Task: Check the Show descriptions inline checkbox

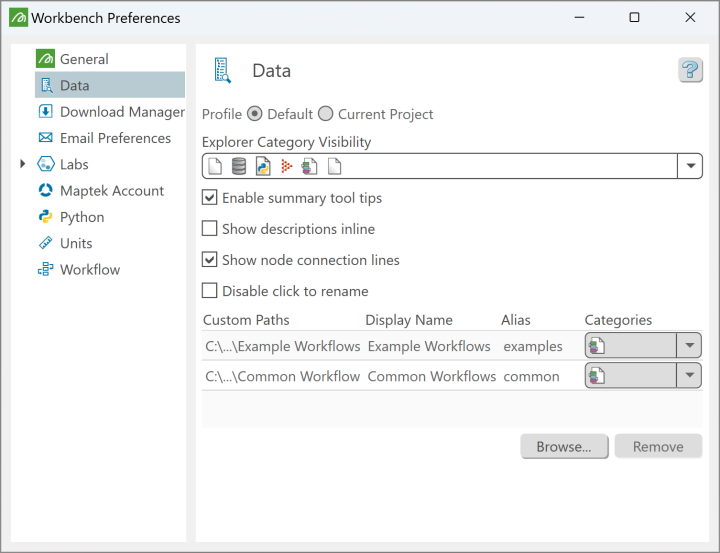Action: [x=210, y=229]
